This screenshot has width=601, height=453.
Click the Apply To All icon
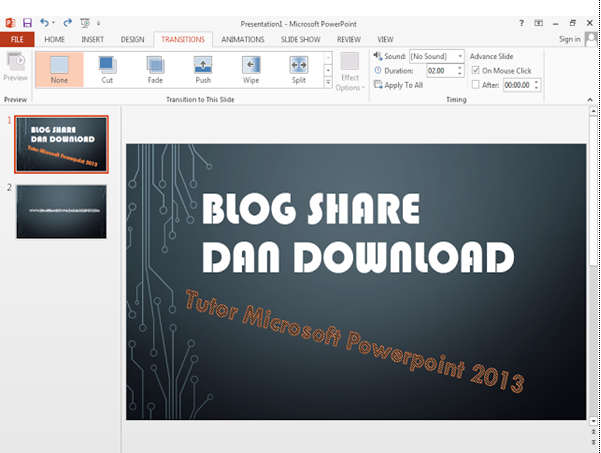(378, 85)
